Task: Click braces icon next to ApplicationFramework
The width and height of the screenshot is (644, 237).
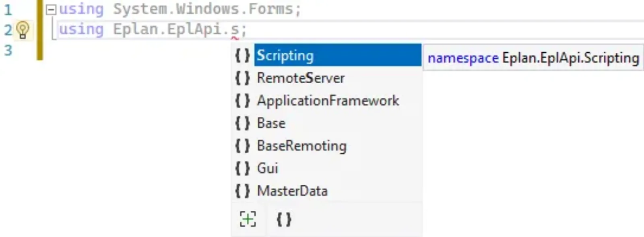Action: click(x=242, y=101)
